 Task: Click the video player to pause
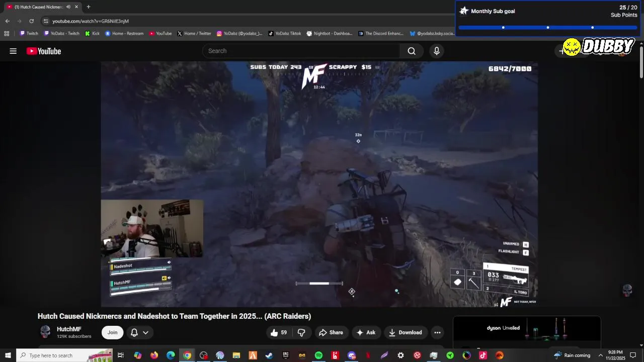(x=319, y=184)
